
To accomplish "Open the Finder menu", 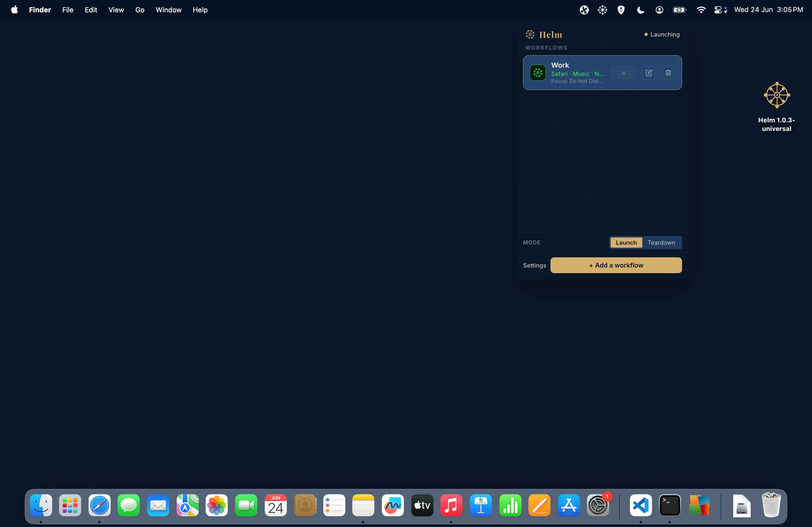I will pos(40,10).
